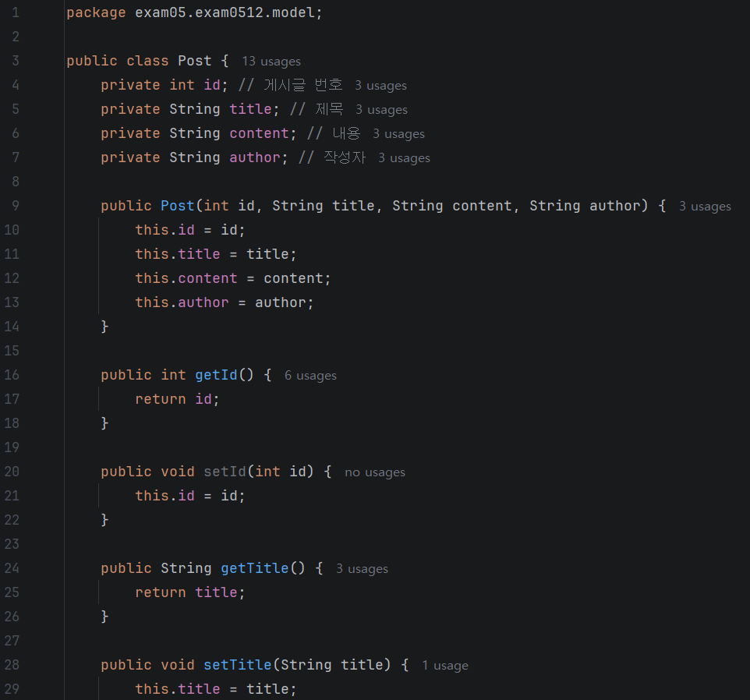Place the caret in the package declaration line

(x=195, y=12)
